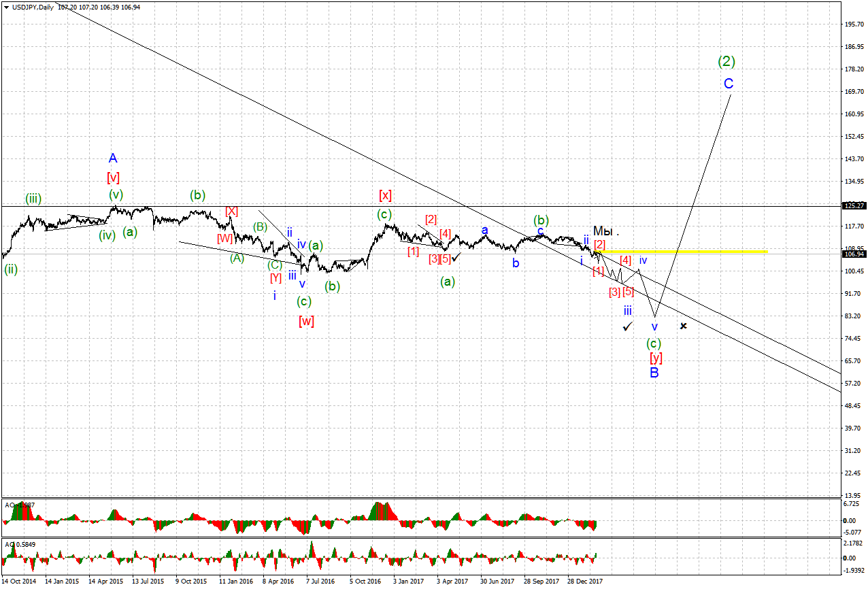Select the red lowercase '[y]' above blue B
This screenshot has width=868, height=589.
(656, 358)
